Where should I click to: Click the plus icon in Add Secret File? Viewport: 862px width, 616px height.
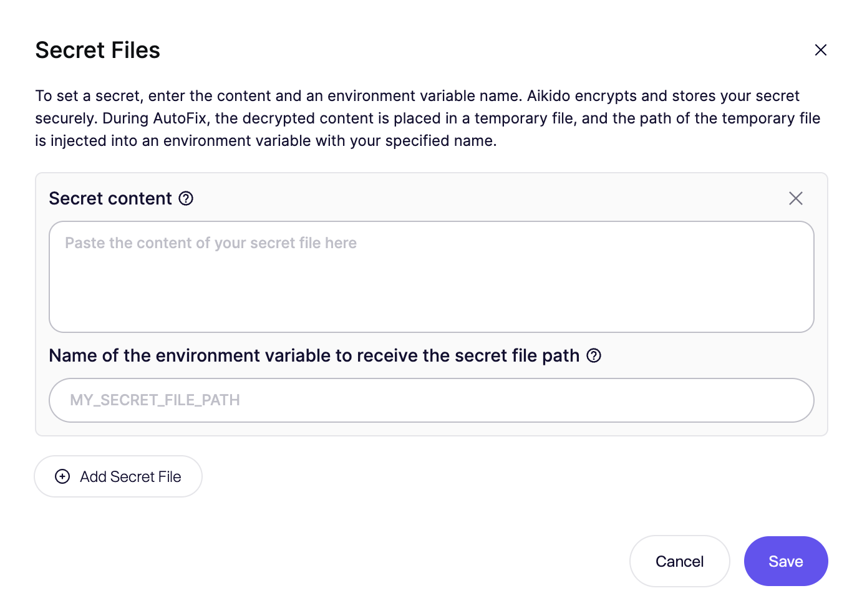(x=62, y=476)
